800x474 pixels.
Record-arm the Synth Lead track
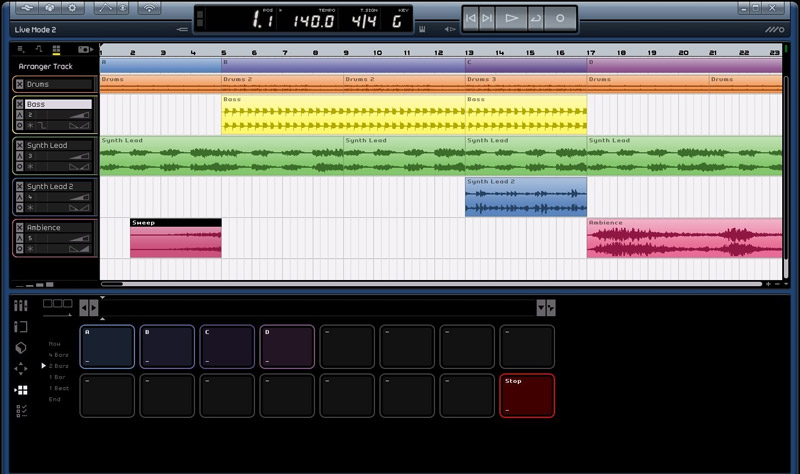pyautogui.click(x=19, y=167)
